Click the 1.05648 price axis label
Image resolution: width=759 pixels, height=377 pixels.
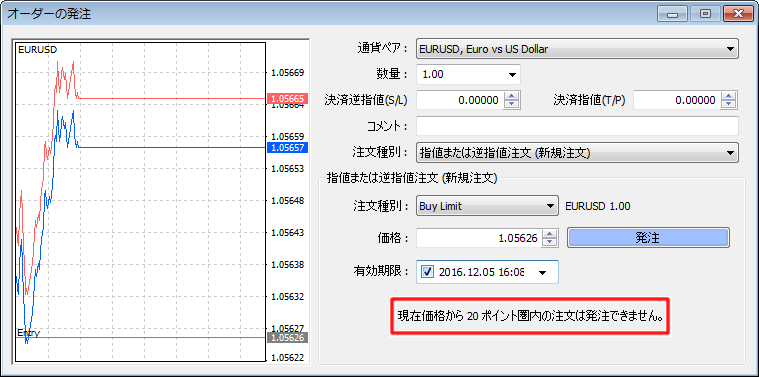coord(288,200)
